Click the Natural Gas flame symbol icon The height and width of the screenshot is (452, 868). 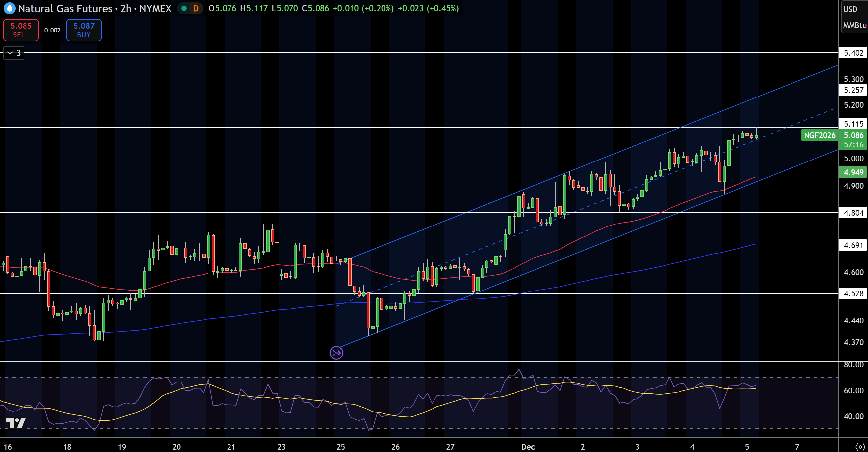tap(9, 8)
